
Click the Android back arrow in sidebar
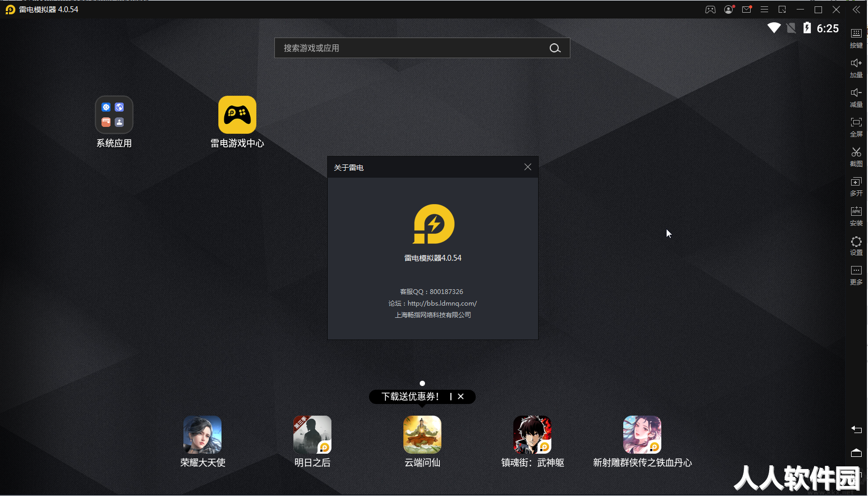pos(856,429)
